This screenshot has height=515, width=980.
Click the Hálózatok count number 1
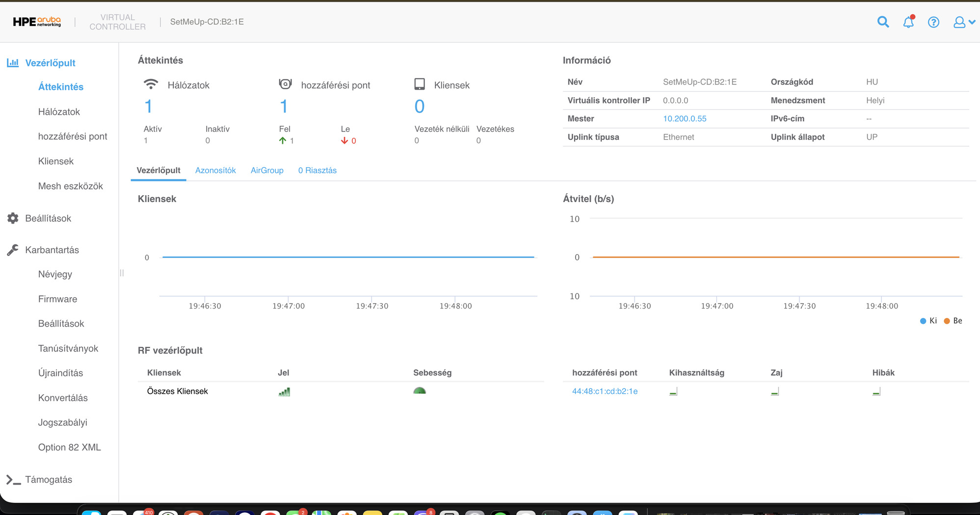tap(148, 106)
